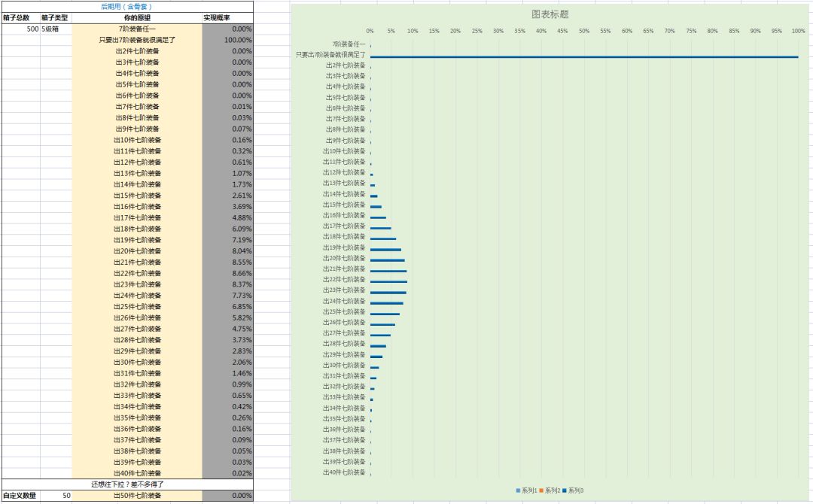This screenshot has height=504, width=813.
Task: Click the 箱子总数 header cell
Action: pyautogui.click(x=17, y=17)
